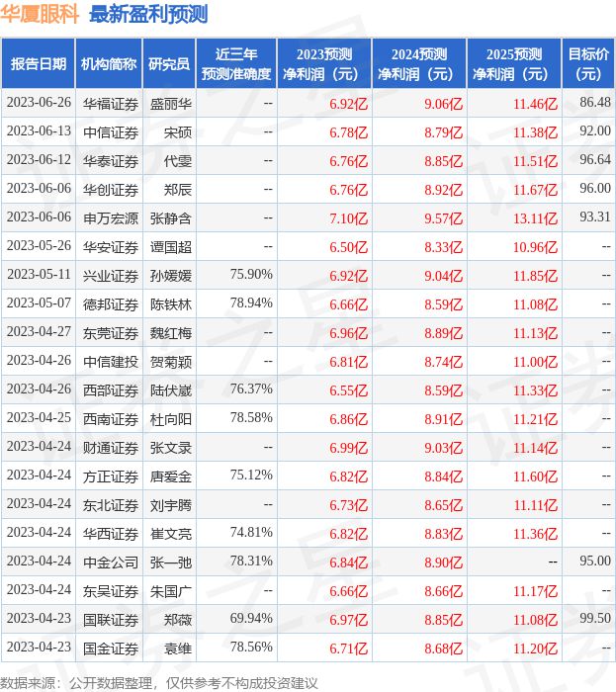Select the 华泰证券 institution cell
The height and width of the screenshot is (692, 616).
(x=111, y=161)
